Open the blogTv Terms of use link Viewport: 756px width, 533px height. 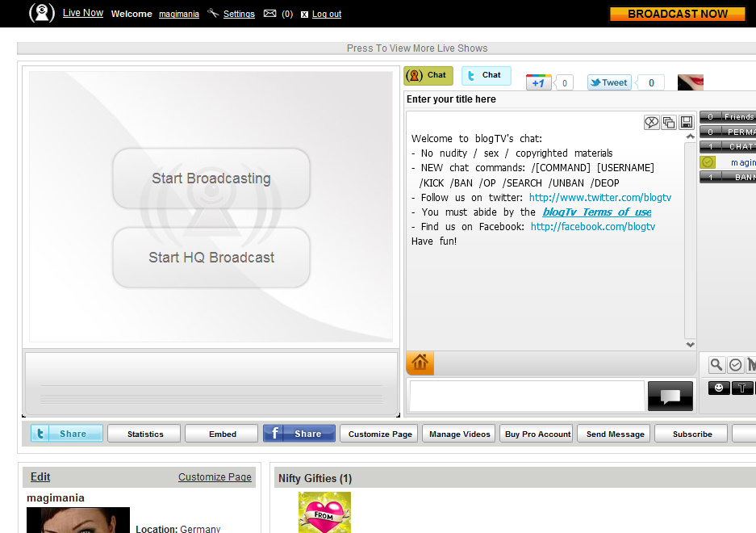click(x=596, y=212)
